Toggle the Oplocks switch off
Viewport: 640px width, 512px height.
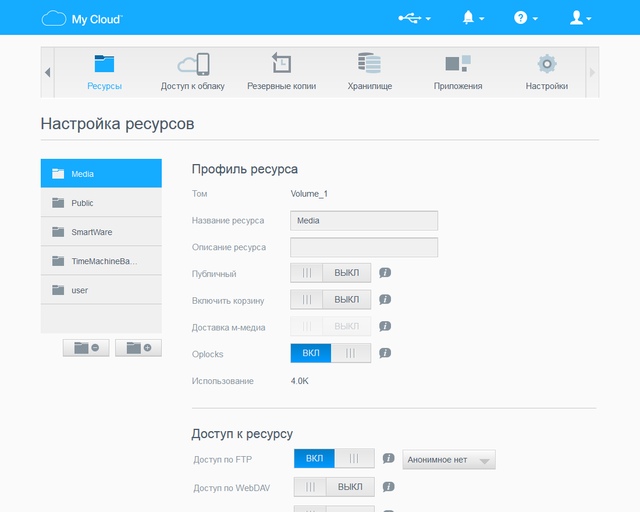(x=331, y=353)
